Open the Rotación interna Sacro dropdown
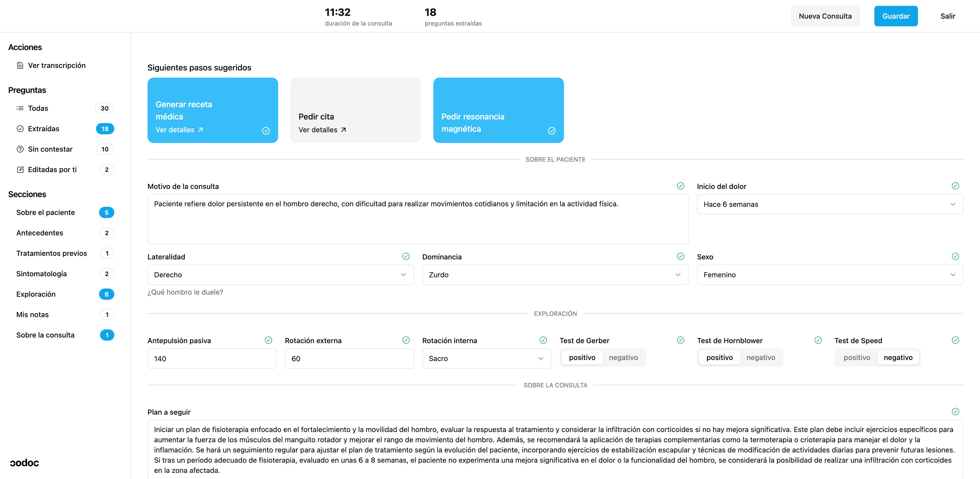980x479 pixels. (486, 359)
